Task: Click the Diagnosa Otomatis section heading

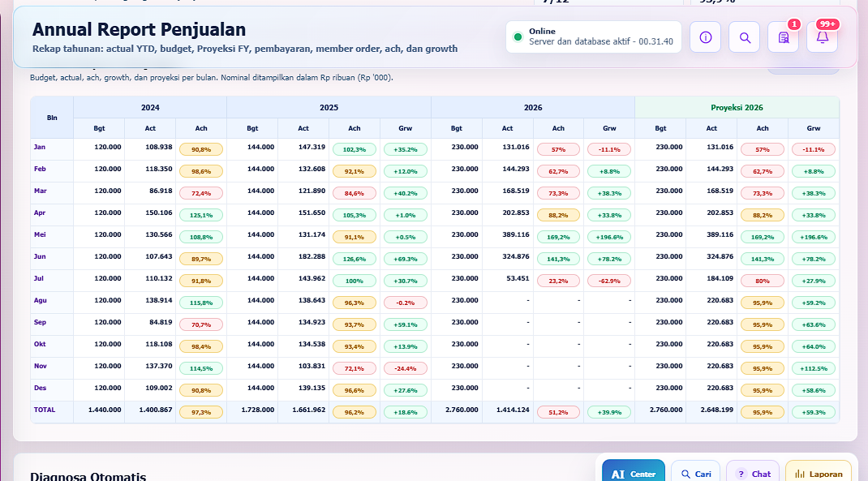Action: (88, 476)
